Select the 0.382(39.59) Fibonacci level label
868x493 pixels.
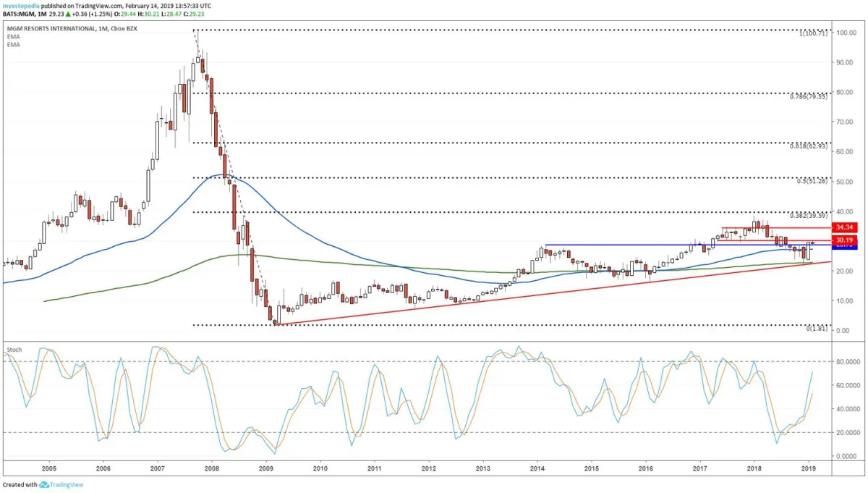click(x=809, y=215)
